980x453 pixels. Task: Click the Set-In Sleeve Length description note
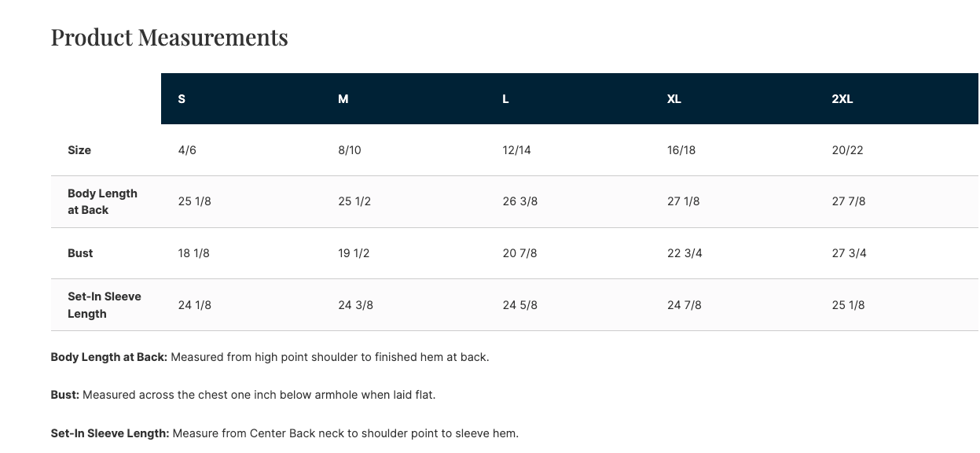point(284,433)
